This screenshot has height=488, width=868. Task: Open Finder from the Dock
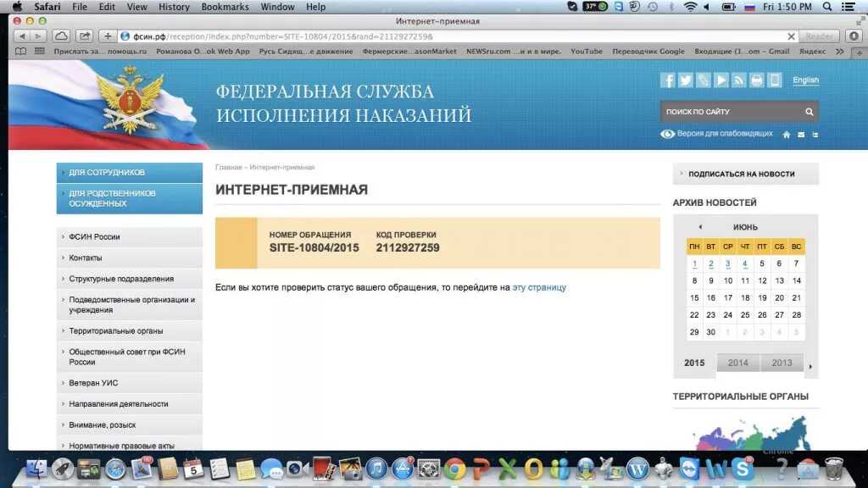click(x=36, y=469)
